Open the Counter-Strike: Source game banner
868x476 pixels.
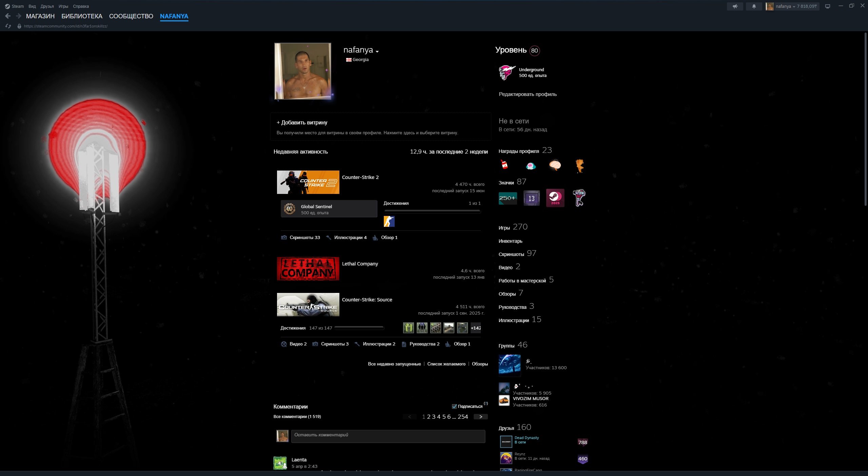(308, 304)
